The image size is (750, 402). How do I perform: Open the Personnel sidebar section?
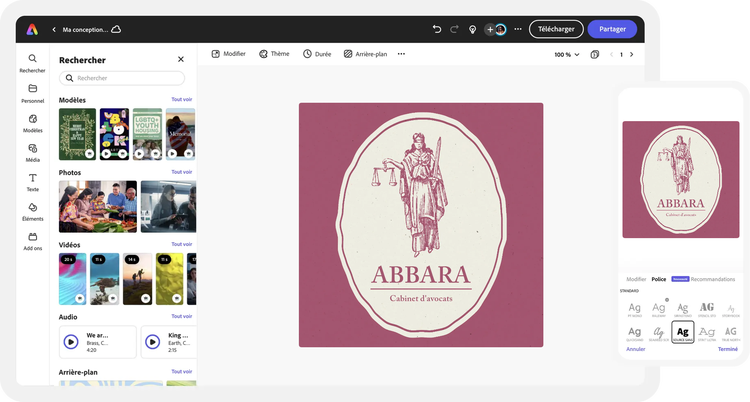33,93
